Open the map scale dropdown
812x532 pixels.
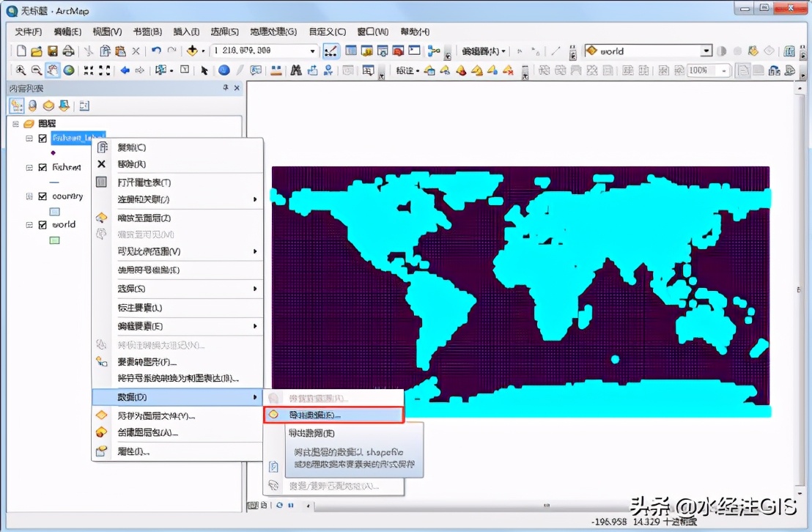point(313,51)
